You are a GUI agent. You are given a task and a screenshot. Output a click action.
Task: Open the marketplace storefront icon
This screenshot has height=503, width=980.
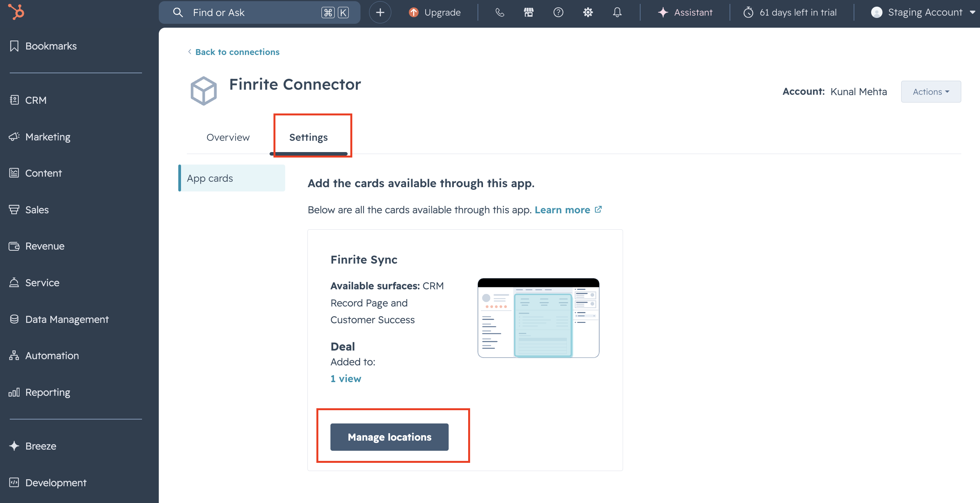coord(529,12)
